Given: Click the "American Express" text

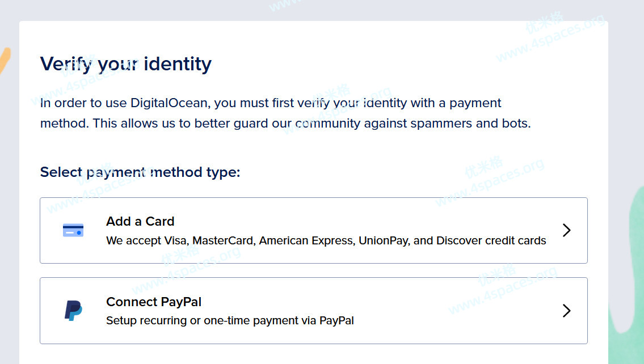Looking at the screenshot, I should tap(307, 240).
